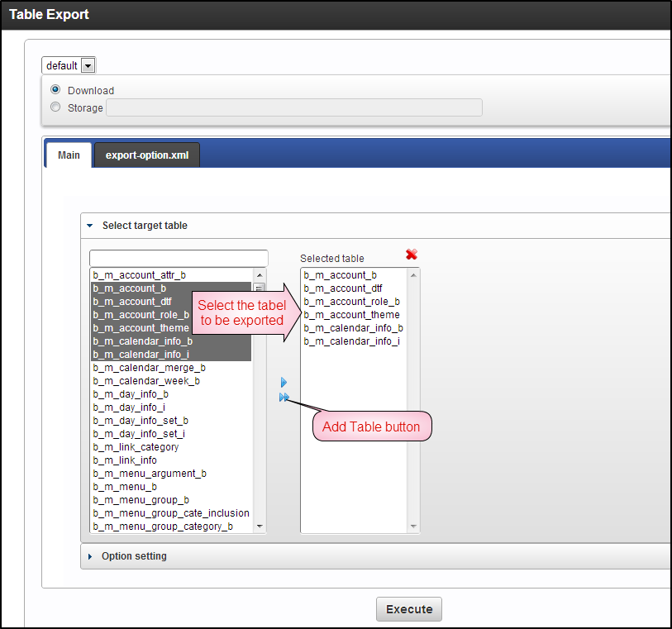Image resolution: width=672 pixels, height=629 pixels.
Task: Select b_m_account_role_b in Selected table list
Action: (351, 302)
